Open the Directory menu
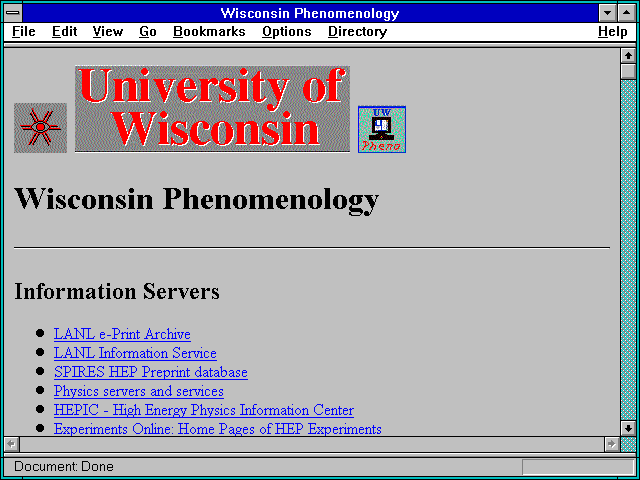Screen dimensions: 640x480 [358, 31]
